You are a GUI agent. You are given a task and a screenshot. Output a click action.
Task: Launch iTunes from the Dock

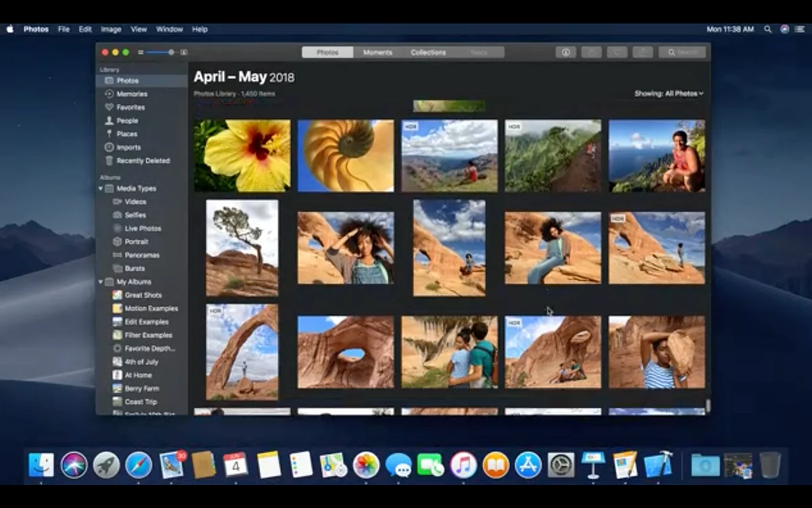tap(464, 465)
